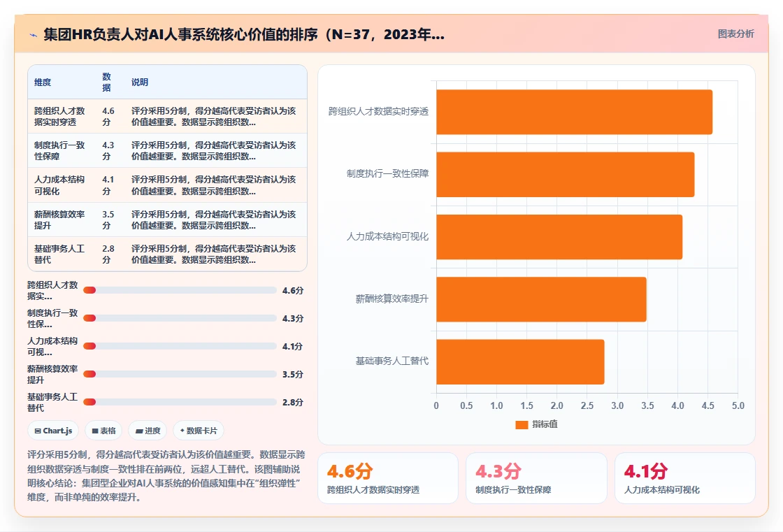Image resolution: width=783 pixels, height=532 pixels.
Task: Click the summary paragraph starting 评分采用5分制
Action: tap(166, 476)
